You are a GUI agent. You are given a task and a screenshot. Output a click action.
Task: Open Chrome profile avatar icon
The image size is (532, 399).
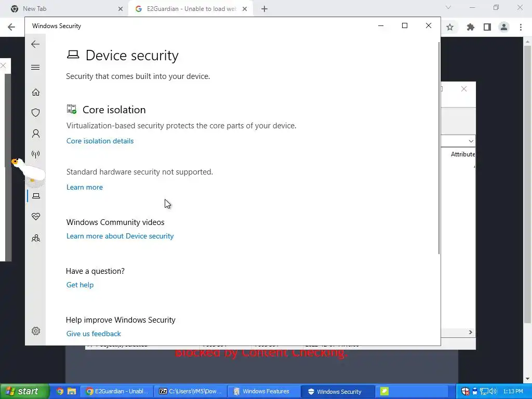pyautogui.click(x=504, y=27)
